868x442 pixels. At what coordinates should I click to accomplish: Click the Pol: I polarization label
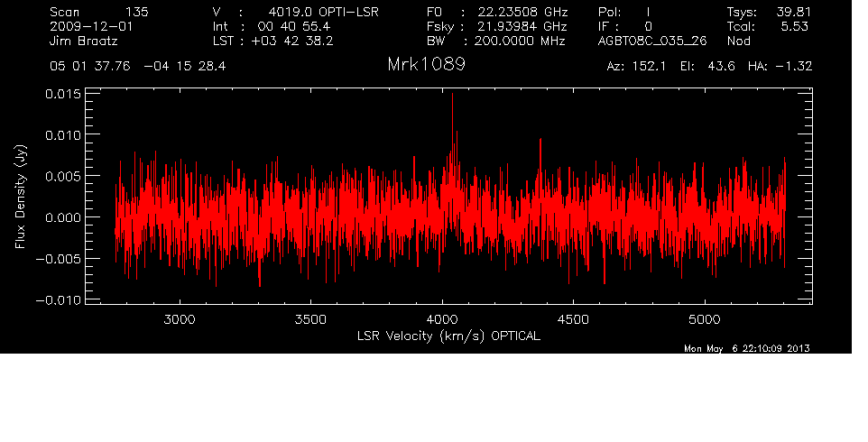(x=624, y=12)
